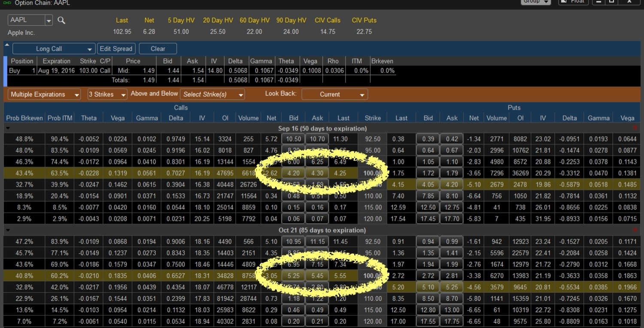This screenshot has width=644, height=328.
Task: Click Sep 16 92.50 call ask 10.70
Action: click(x=317, y=139)
